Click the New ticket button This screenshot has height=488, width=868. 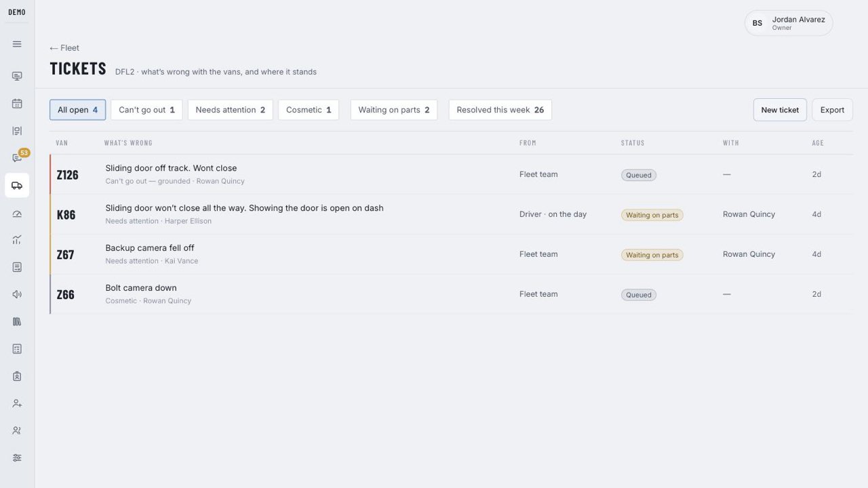[780, 110]
